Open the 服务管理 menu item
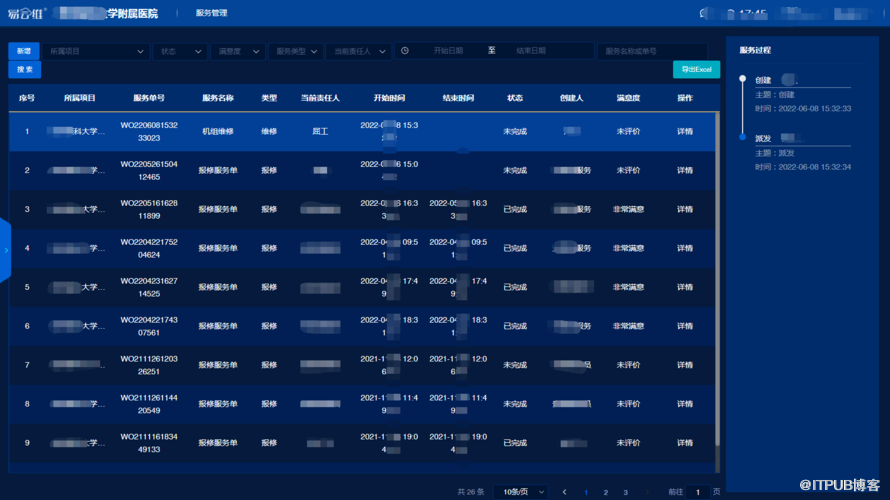 211,13
